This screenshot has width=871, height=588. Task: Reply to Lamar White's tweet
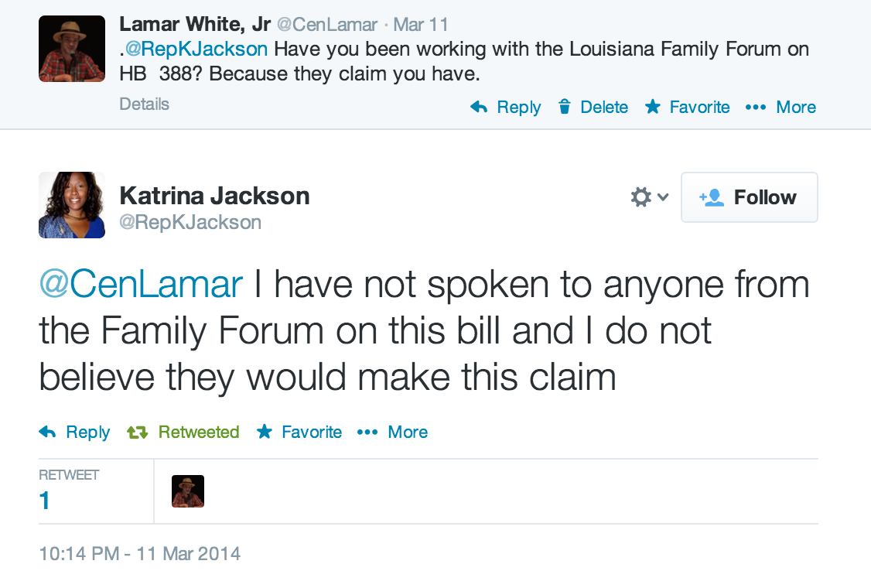506,108
